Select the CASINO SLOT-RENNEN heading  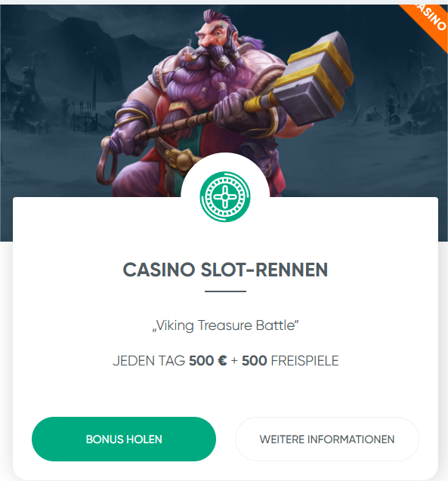click(225, 270)
